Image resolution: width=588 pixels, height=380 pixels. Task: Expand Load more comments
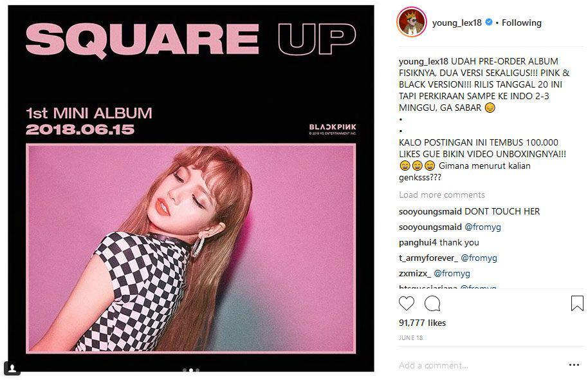click(442, 195)
